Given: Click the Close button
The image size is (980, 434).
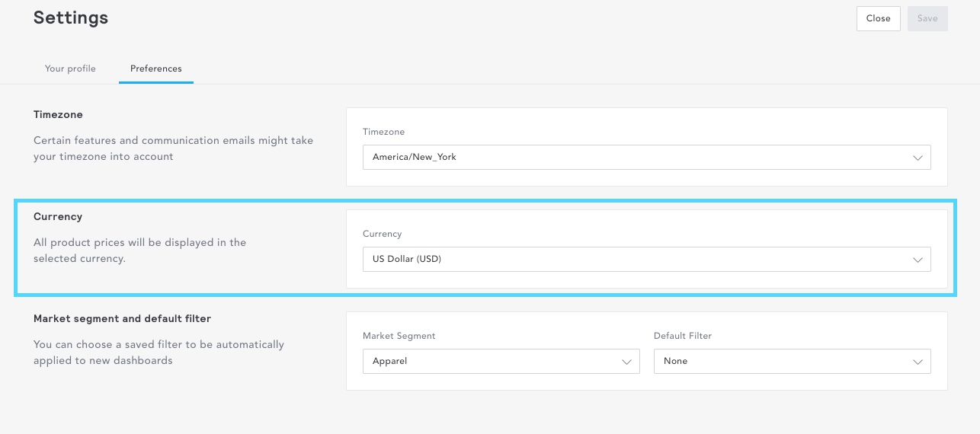Looking at the screenshot, I should click(x=878, y=18).
